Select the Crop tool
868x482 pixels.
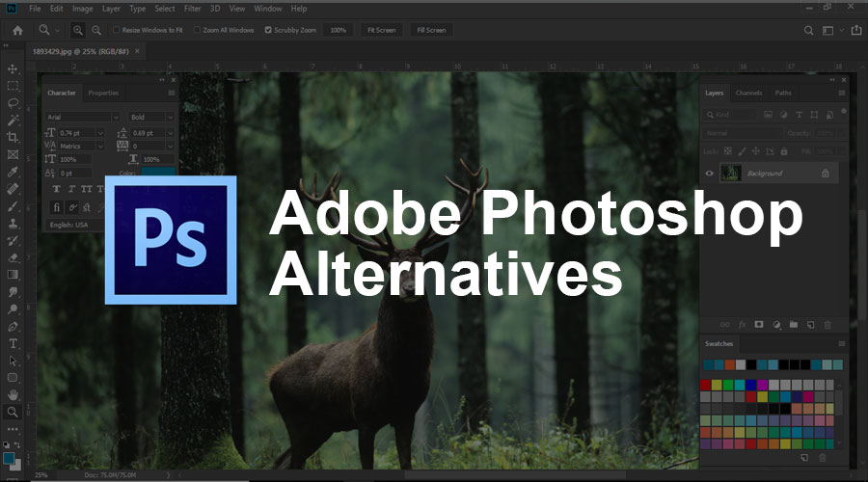pyautogui.click(x=13, y=138)
